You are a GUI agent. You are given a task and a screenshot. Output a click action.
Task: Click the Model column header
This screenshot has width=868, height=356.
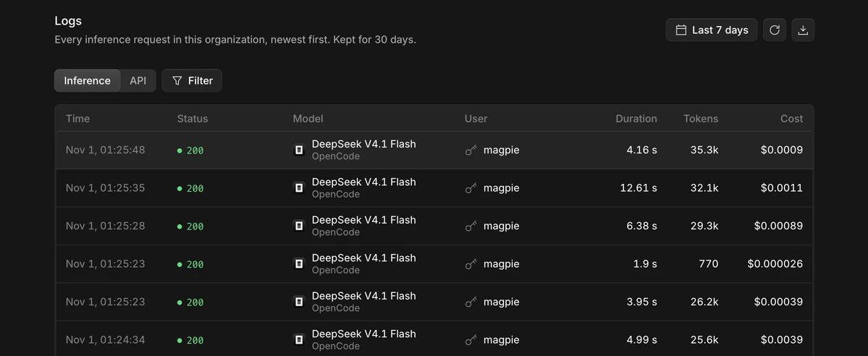308,119
